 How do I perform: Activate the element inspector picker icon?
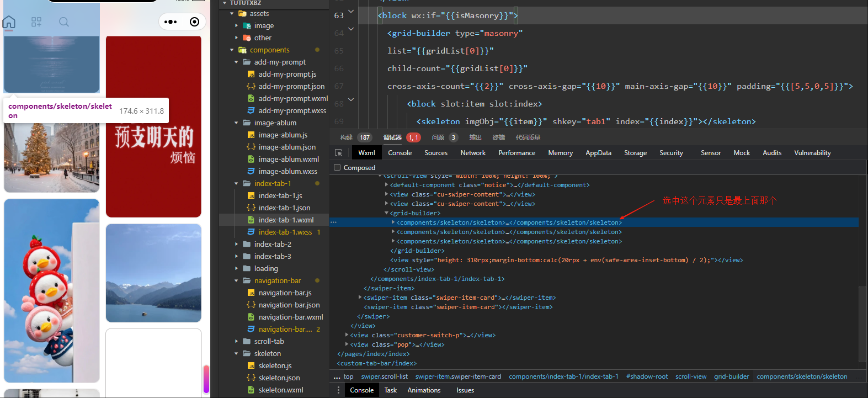click(339, 153)
